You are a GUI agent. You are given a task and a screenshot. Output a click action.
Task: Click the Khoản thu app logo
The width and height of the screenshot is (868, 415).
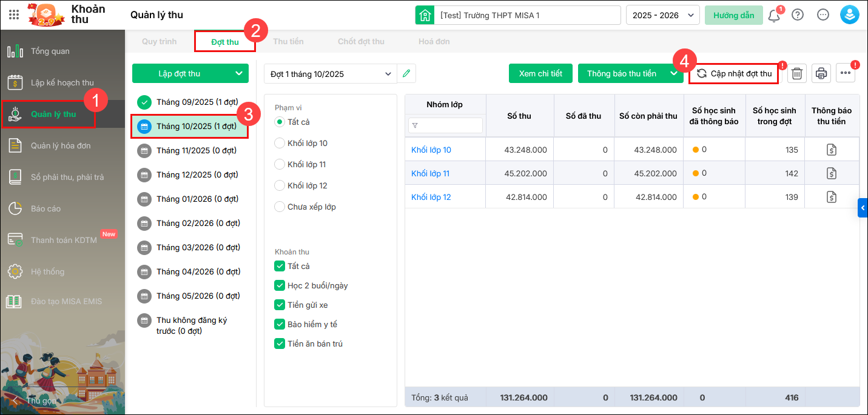[45, 15]
